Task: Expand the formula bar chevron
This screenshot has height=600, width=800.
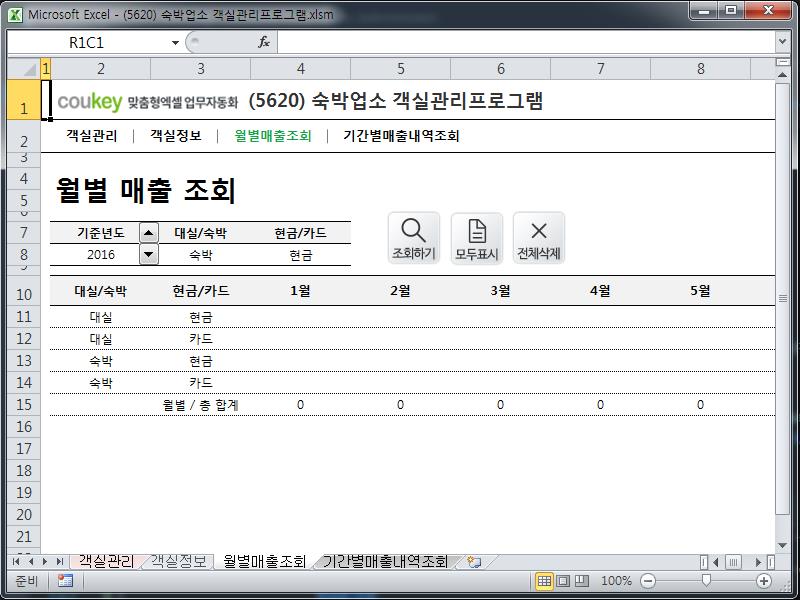Action: [x=783, y=42]
